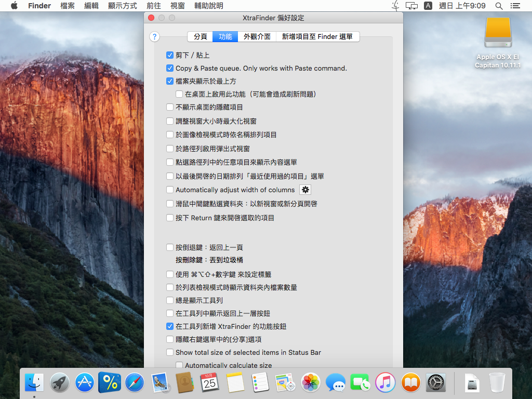Open System Preferences gear in Dock
This screenshot has height=399, width=532.
pyautogui.click(x=436, y=382)
